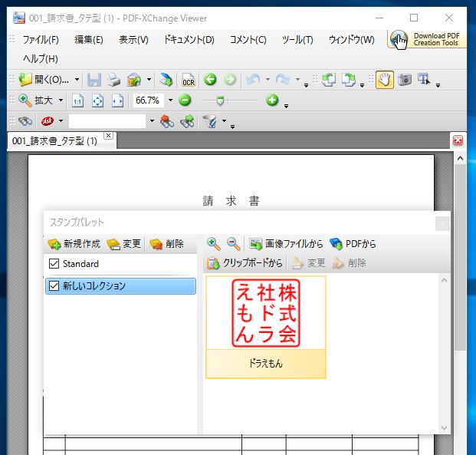Click the Redo icon

[283, 80]
